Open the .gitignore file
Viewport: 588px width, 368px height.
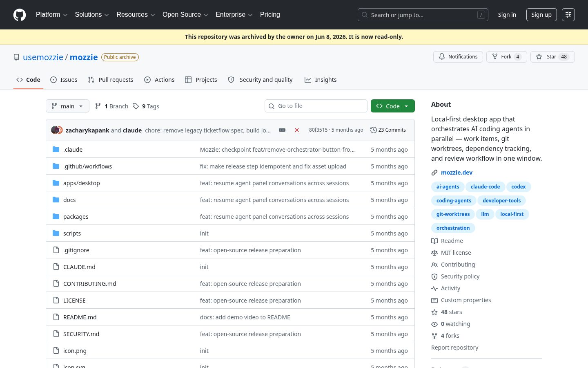point(76,250)
